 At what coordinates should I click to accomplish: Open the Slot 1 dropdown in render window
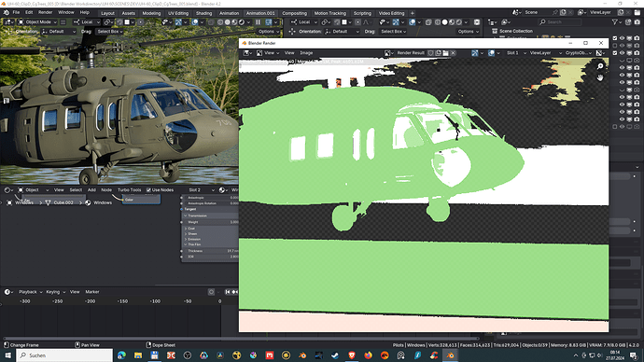point(516,53)
